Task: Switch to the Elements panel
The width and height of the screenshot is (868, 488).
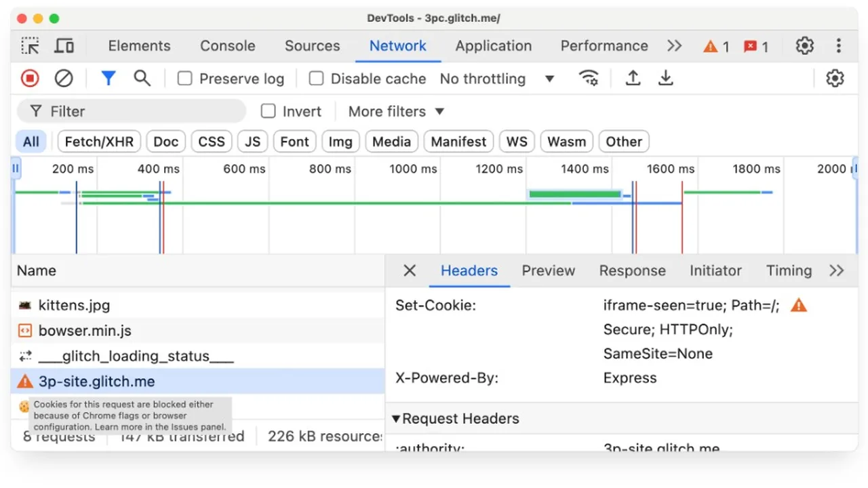Action: click(139, 46)
